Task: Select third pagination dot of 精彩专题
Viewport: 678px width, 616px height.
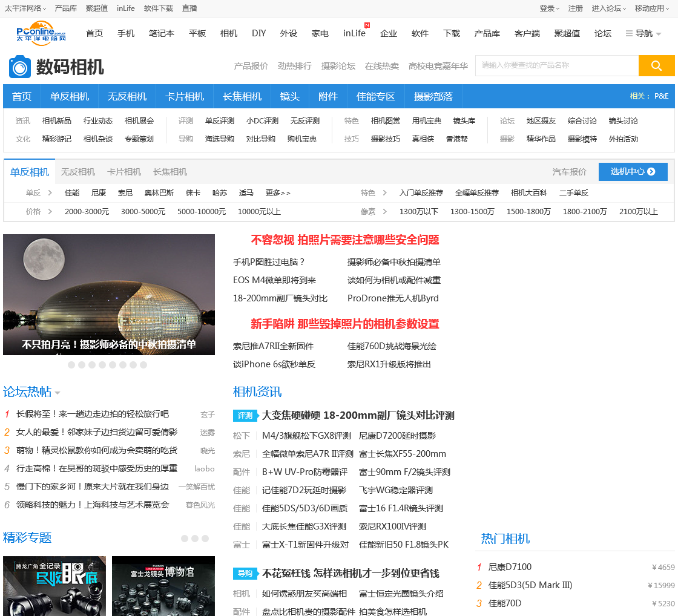Action: point(205,538)
